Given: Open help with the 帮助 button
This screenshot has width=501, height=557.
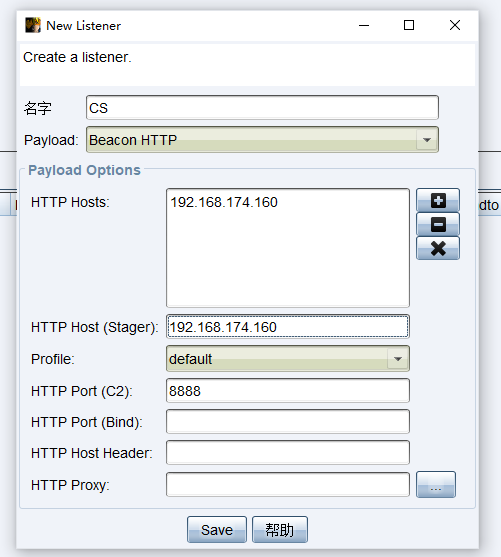Looking at the screenshot, I should point(280,530).
